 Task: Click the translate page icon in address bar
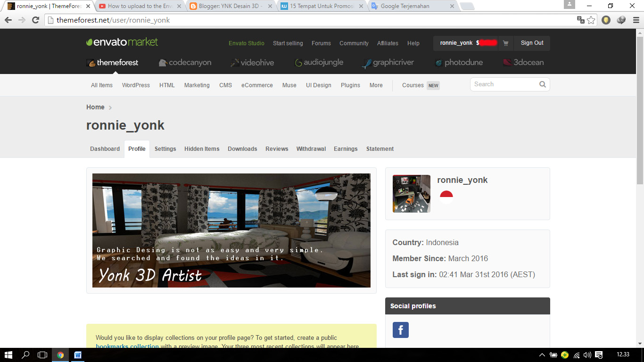click(x=581, y=20)
